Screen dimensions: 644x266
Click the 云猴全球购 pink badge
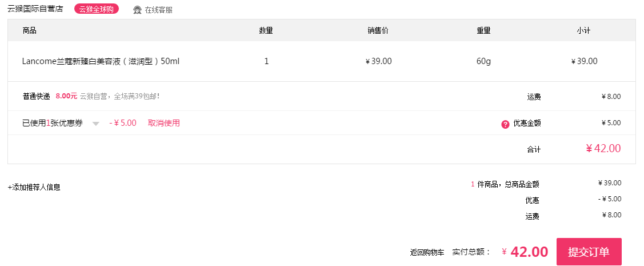(97, 9)
